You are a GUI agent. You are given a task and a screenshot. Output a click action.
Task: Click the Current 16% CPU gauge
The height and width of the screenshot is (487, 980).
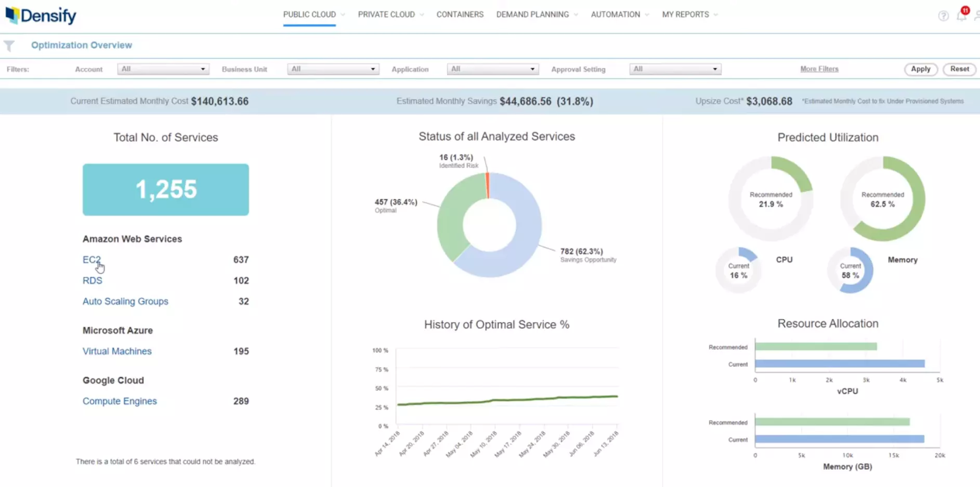click(739, 270)
